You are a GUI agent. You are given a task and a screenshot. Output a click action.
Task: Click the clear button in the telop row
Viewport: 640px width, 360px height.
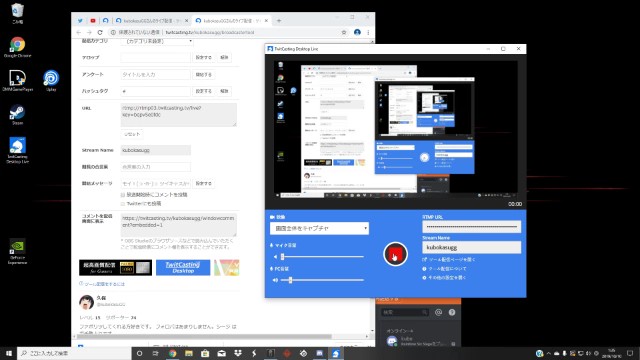[224, 58]
